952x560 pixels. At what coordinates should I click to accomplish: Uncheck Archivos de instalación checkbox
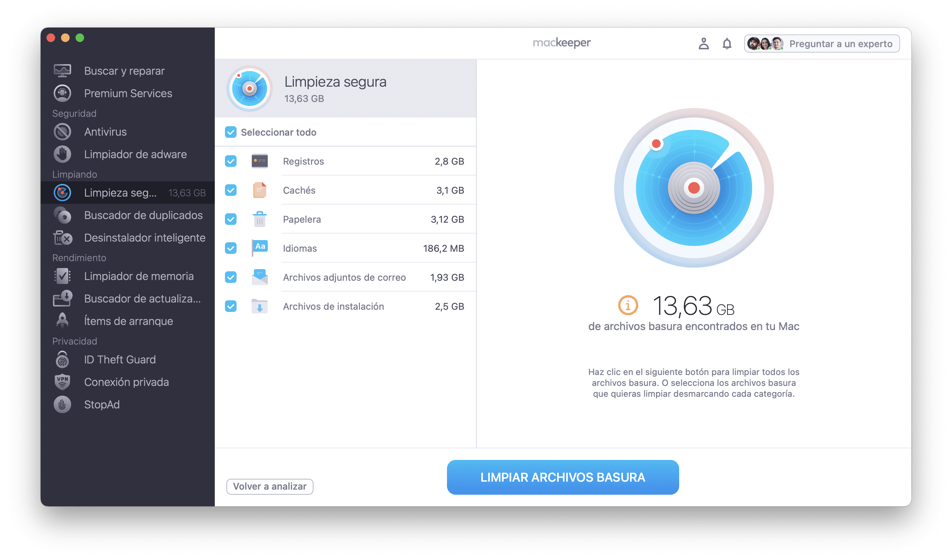[x=231, y=306]
